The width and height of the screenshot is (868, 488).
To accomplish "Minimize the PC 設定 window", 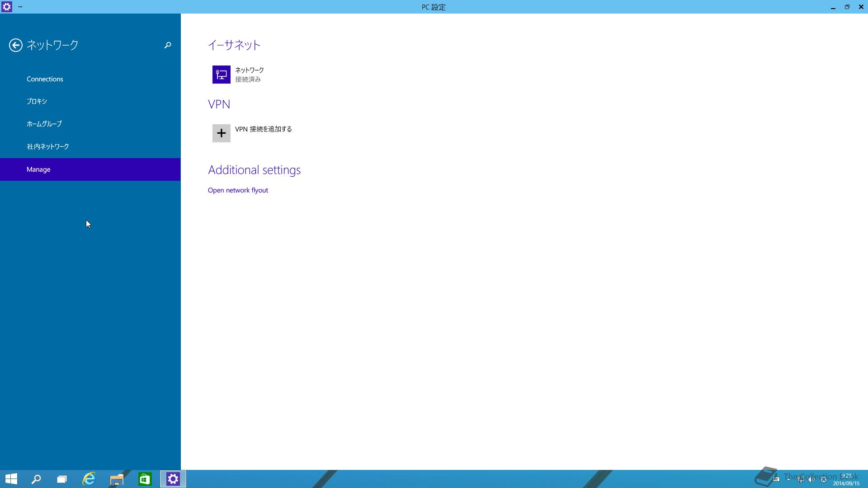I will pyautogui.click(x=833, y=7).
